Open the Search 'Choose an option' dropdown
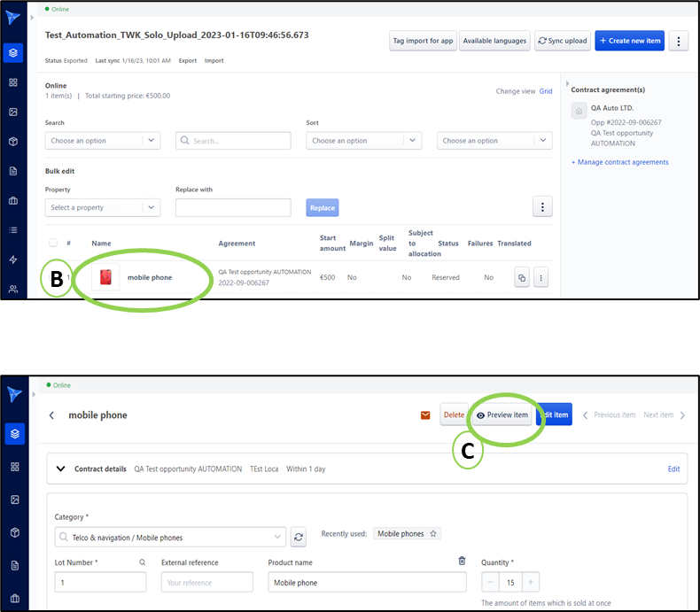The width and height of the screenshot is (700, 612). pos(103,141)
